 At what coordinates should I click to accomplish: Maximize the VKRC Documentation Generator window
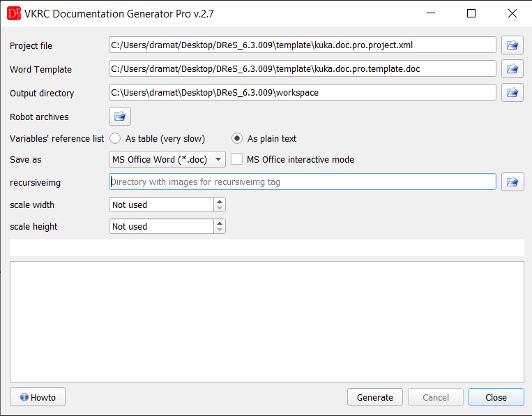click(471, 13)
